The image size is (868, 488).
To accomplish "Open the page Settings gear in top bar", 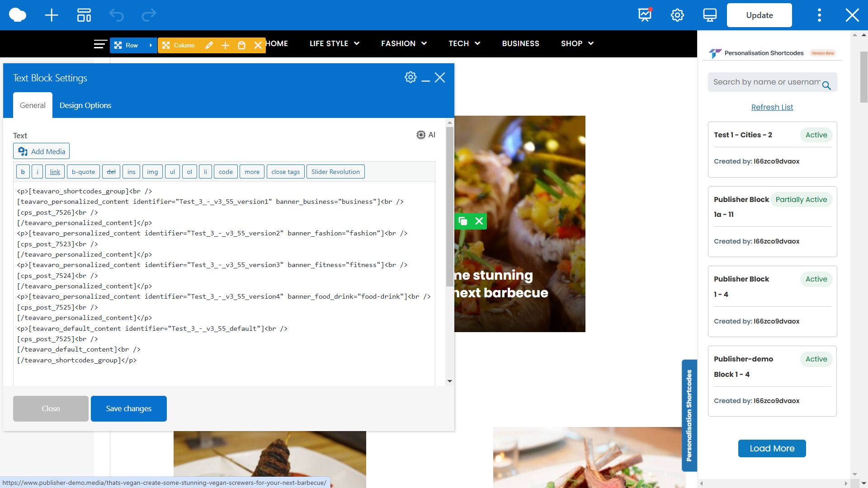I will [677, 15].
